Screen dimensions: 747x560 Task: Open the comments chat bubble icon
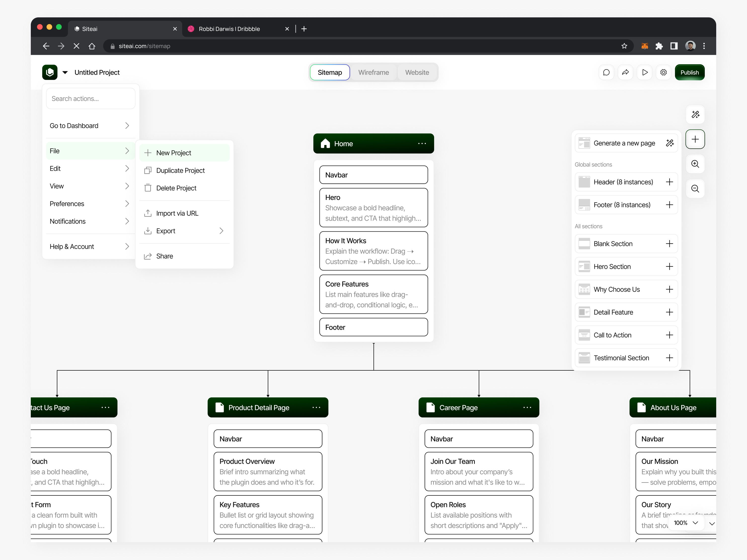point(606,72)
